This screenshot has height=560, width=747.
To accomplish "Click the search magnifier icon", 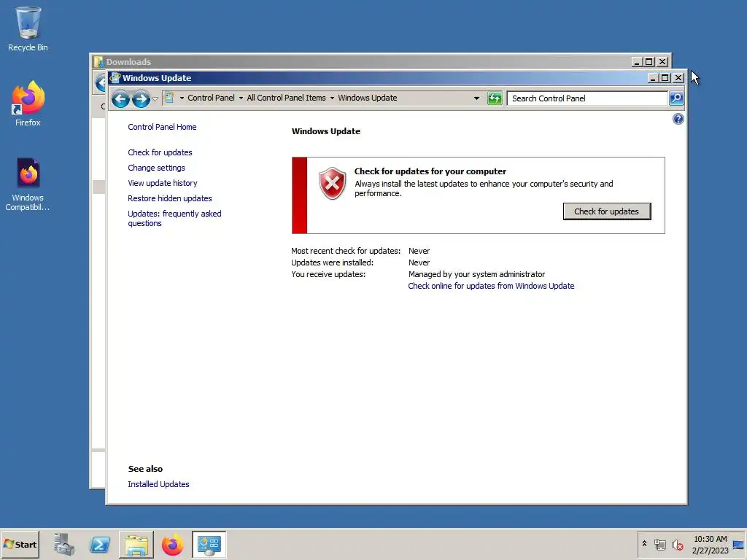I will click(676, 98).
